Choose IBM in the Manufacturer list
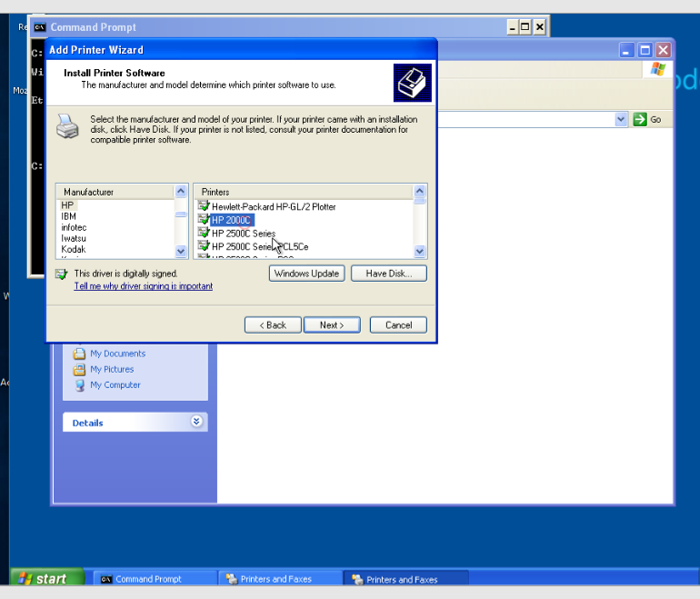The image size is (700, 599). (69, 216)
